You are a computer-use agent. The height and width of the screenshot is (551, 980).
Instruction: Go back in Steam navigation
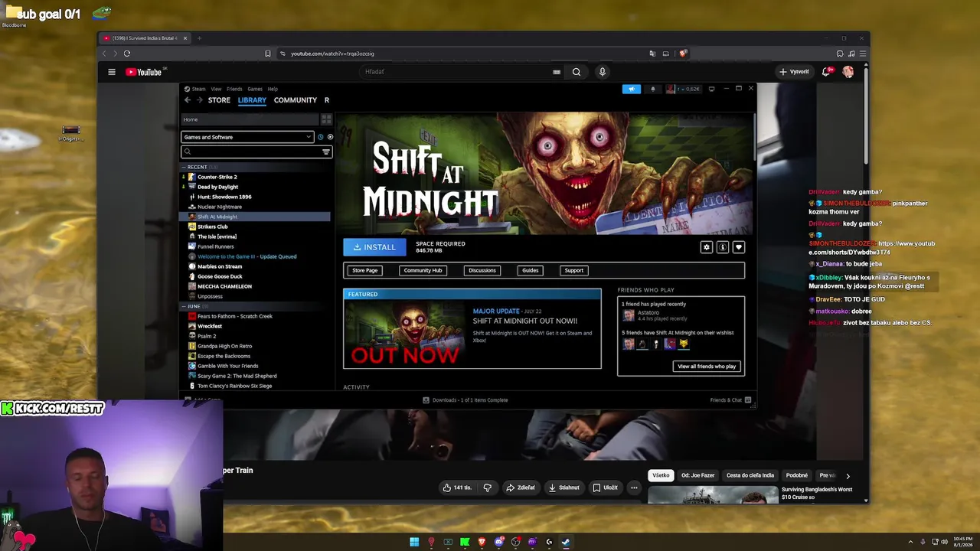tap(188, 100)
